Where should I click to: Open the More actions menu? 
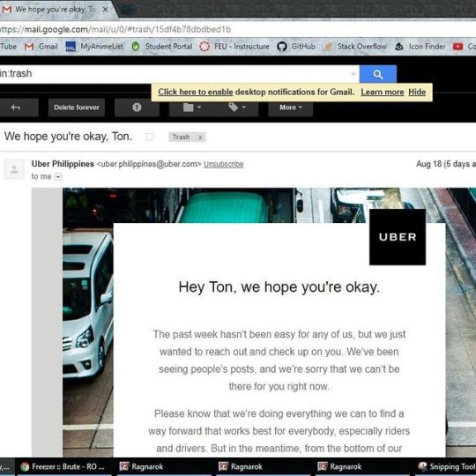(x=291, y=108)
